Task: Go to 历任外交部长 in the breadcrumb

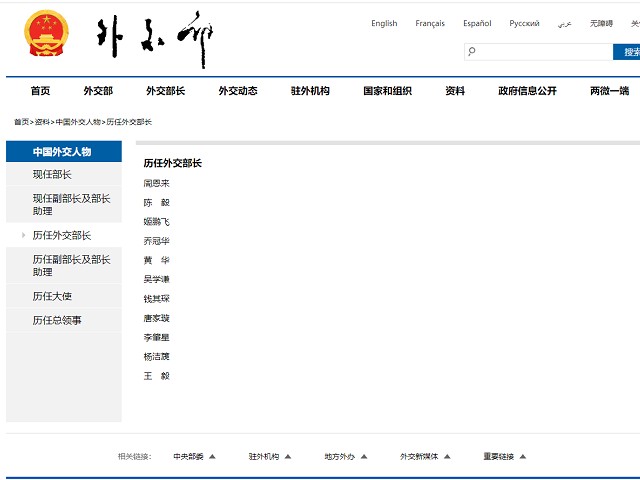Action: pyautogui.click(x=129, y=122)
